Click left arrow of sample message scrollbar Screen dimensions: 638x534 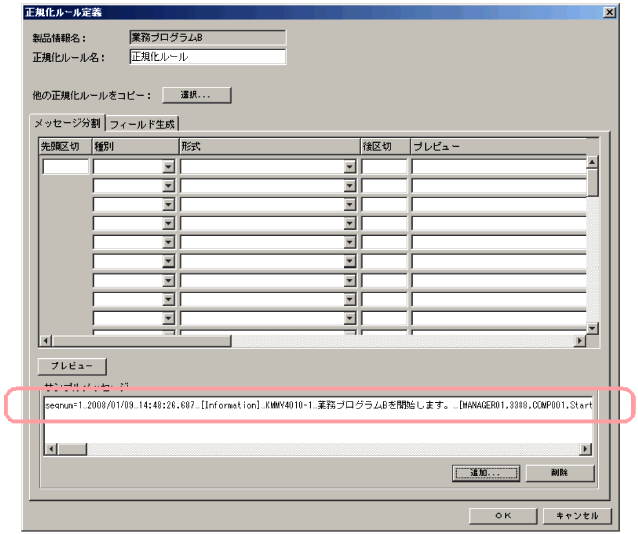pyautogui.click(x=50, y=448)
